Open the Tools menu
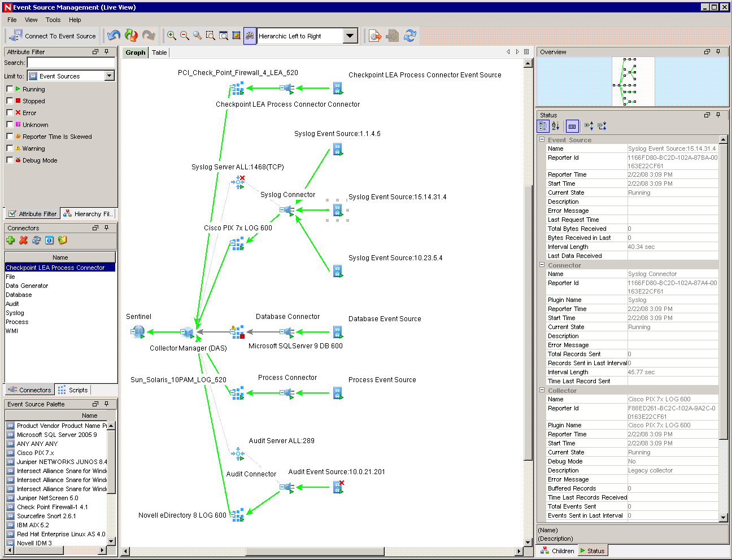This screenshot has width=732, height=560. (53, 20)
